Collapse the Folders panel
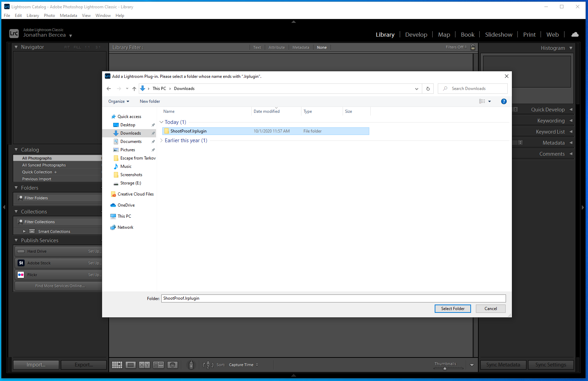The image size is (588, 381). (x=16, y=188)
